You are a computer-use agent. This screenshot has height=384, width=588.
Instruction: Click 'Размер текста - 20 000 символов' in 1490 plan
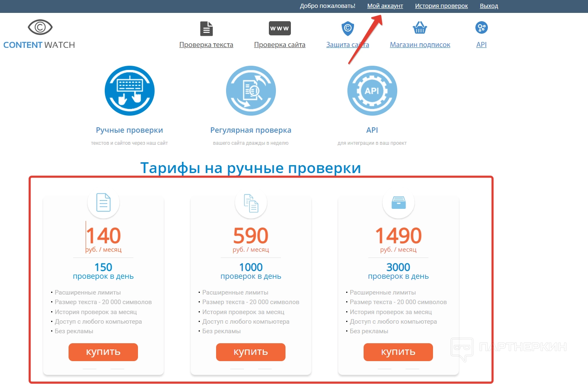[x=398, y=302]
